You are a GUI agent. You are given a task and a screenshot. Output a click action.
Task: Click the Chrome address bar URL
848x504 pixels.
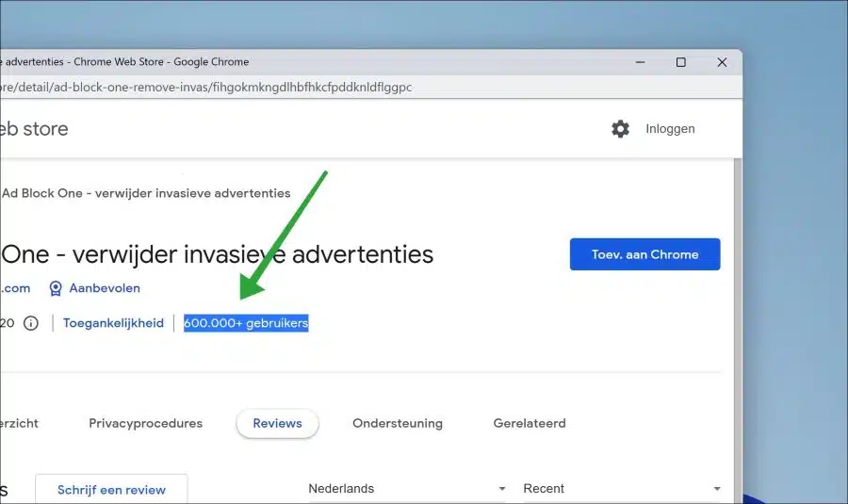click(x=205, y=87)
